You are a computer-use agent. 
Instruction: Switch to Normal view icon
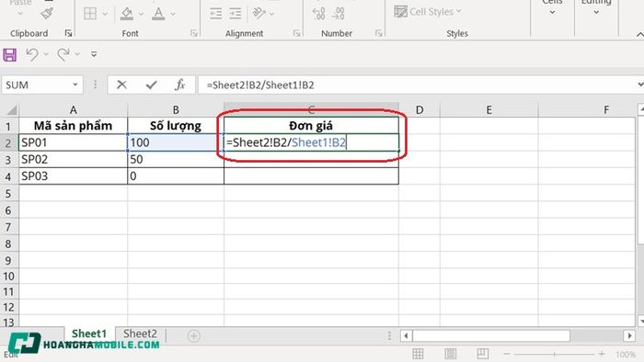(418, 354)
